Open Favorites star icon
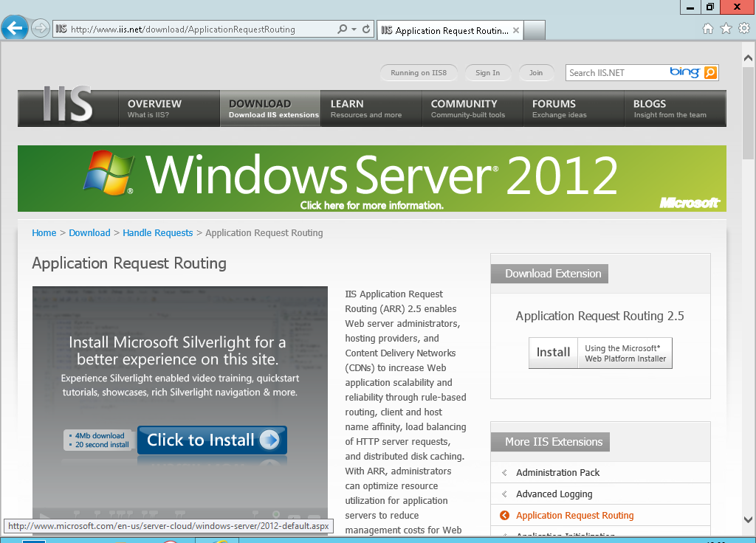Image resolution: width=756 pixels, height=543 pixels. (x=726, y=29)
